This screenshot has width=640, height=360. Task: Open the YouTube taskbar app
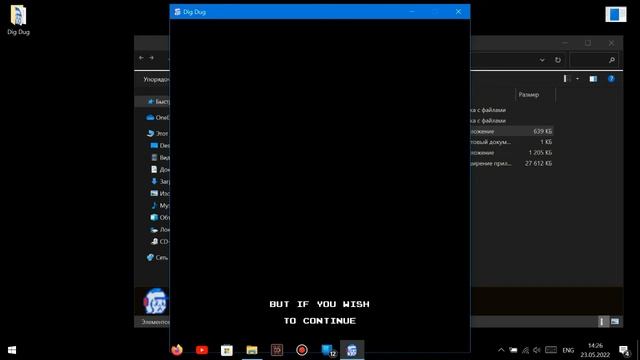point(202,350)
